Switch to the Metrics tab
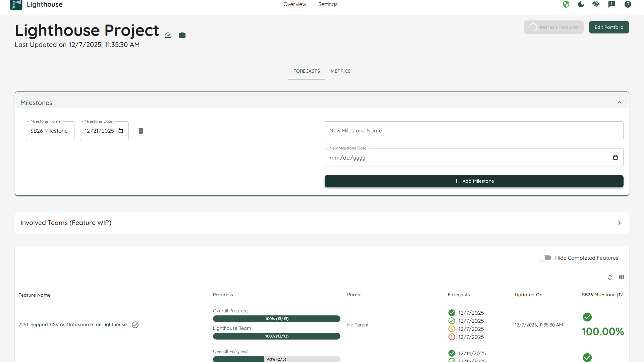Image resolution: width=644 pixels, height=362 pixels. pos(340,71)
